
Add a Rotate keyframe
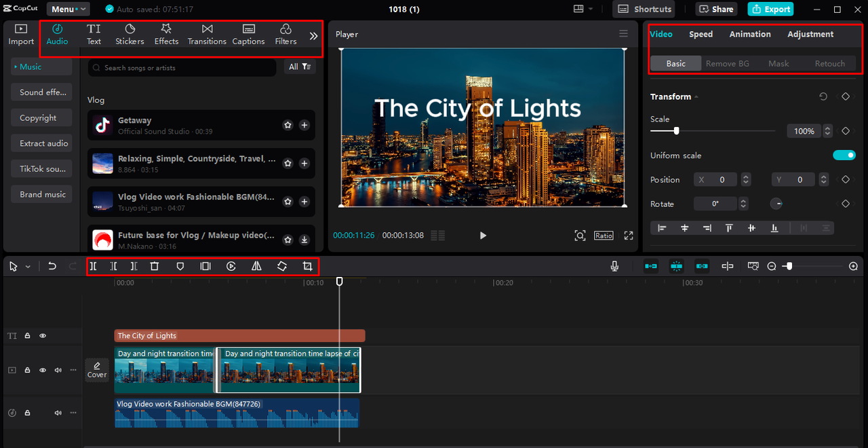pyautogui.click(x=846, y=204)
